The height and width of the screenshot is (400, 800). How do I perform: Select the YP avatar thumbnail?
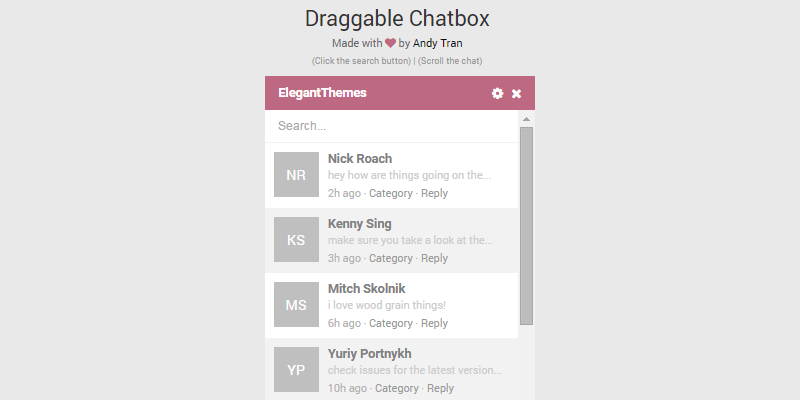coord(296,370)
